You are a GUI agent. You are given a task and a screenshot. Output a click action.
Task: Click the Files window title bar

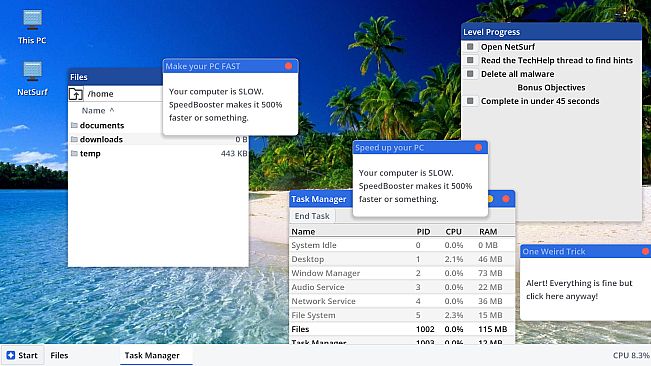pos(115,77)
